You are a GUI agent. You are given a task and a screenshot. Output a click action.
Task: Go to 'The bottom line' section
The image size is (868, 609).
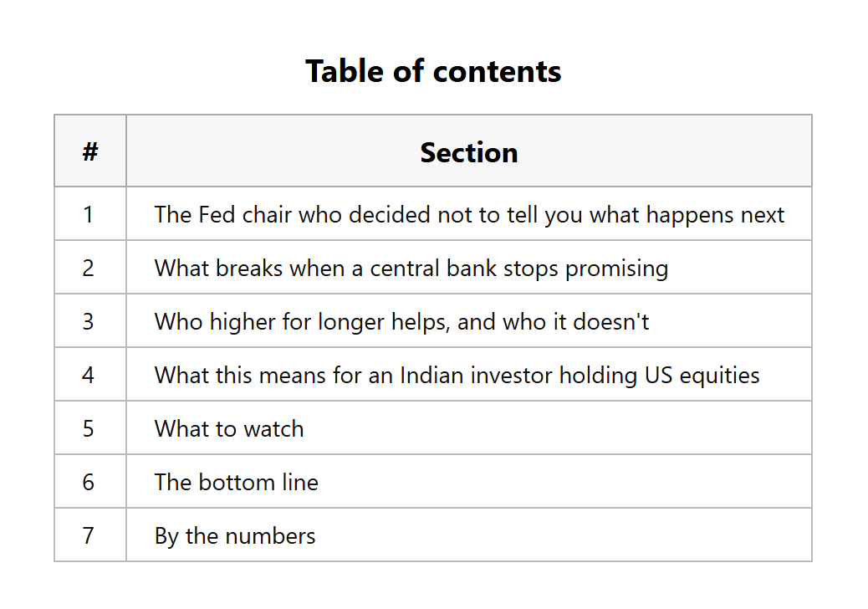(237, 482)
